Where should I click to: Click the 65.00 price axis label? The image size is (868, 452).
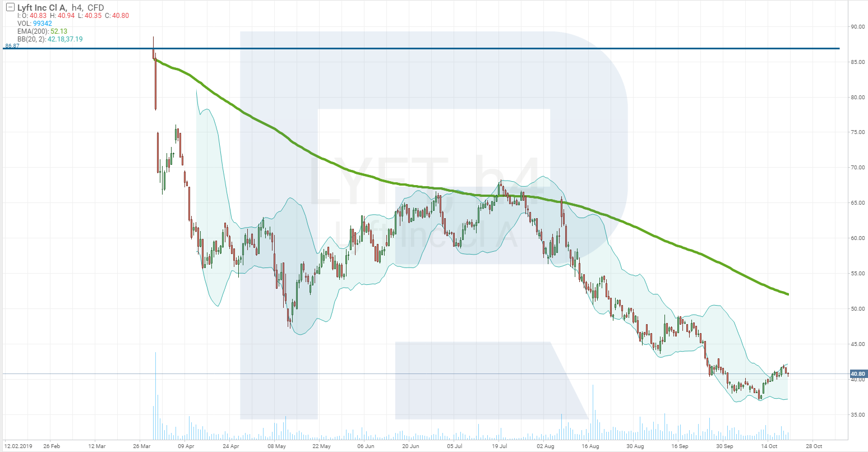(858, 203)
